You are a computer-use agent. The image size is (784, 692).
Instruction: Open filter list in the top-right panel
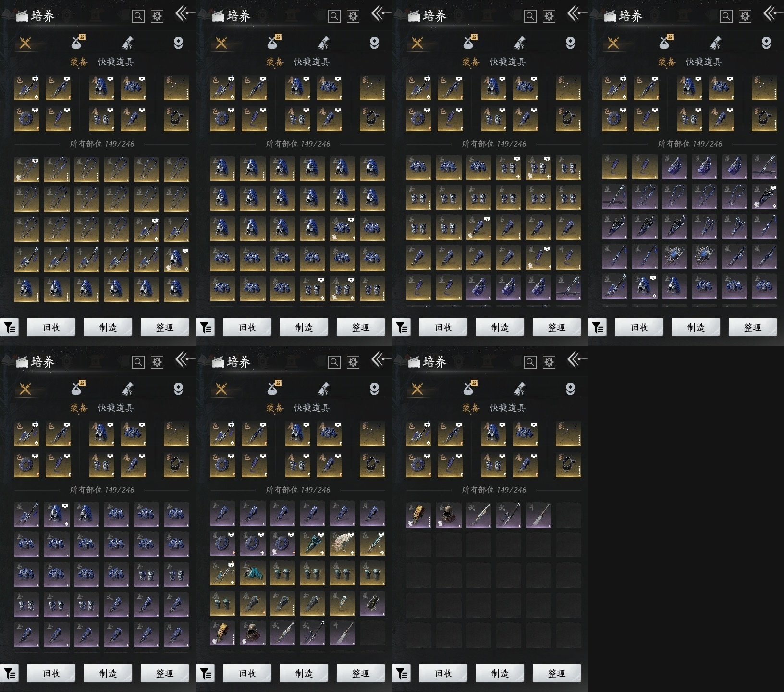coord(598,328)
